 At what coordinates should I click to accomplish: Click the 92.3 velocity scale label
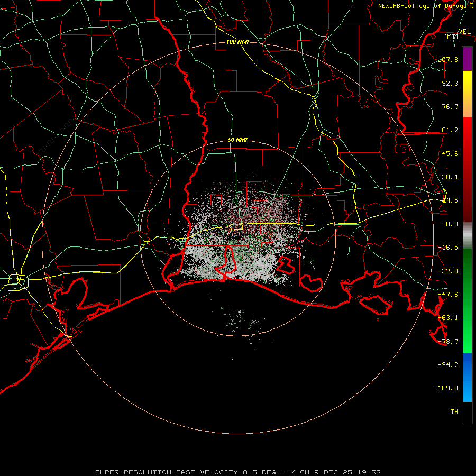point(450,83)
